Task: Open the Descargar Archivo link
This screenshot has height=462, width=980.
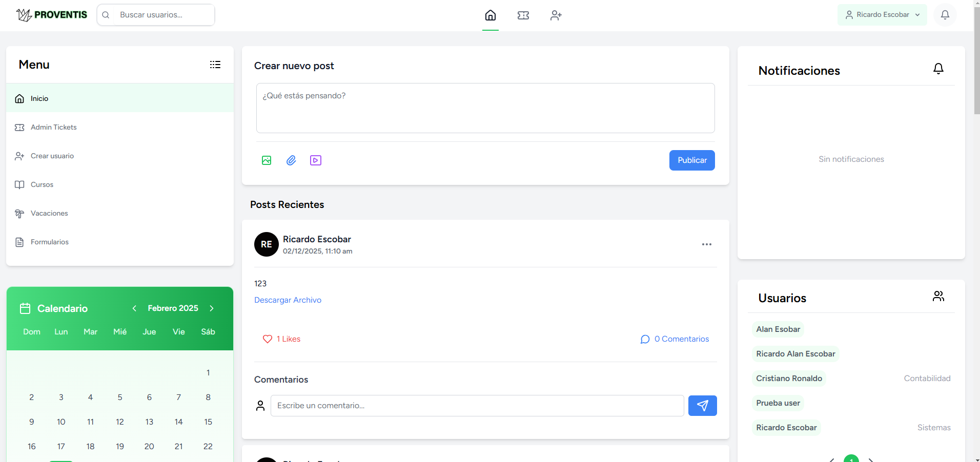Action: point(288,300)
